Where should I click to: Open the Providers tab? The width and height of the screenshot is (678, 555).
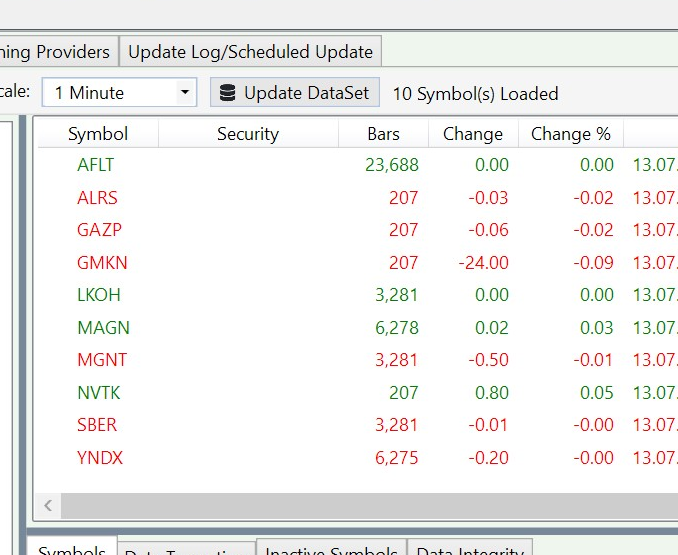[58, 52]
